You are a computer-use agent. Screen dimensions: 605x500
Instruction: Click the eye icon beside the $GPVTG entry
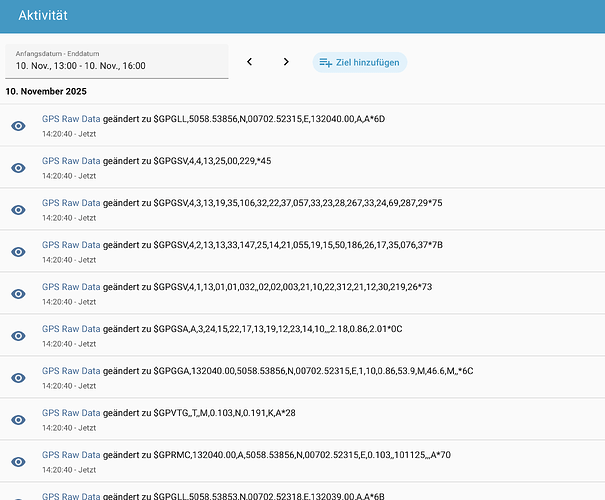[18, 420]
